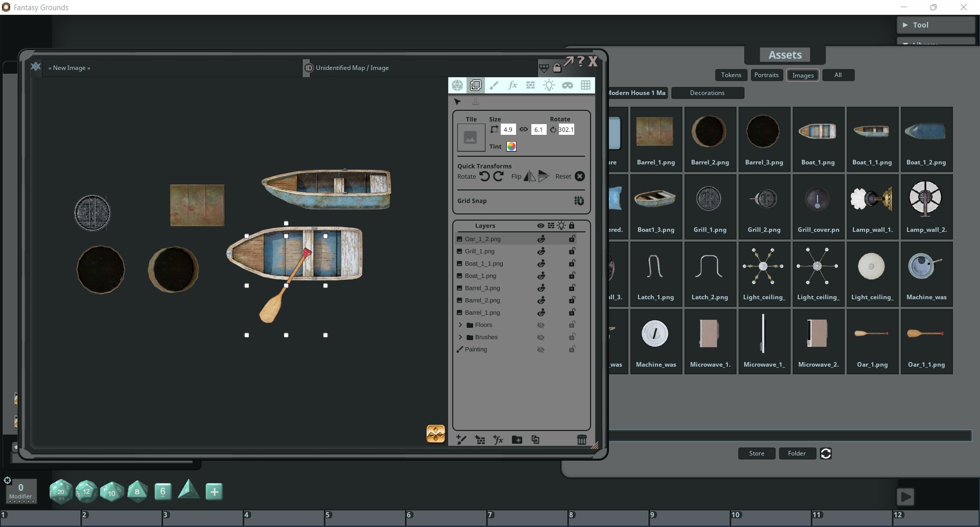This screenshot has height=527, width=980.
Task: Show the hidden Floors folder
Action: (x=541, y=325)
